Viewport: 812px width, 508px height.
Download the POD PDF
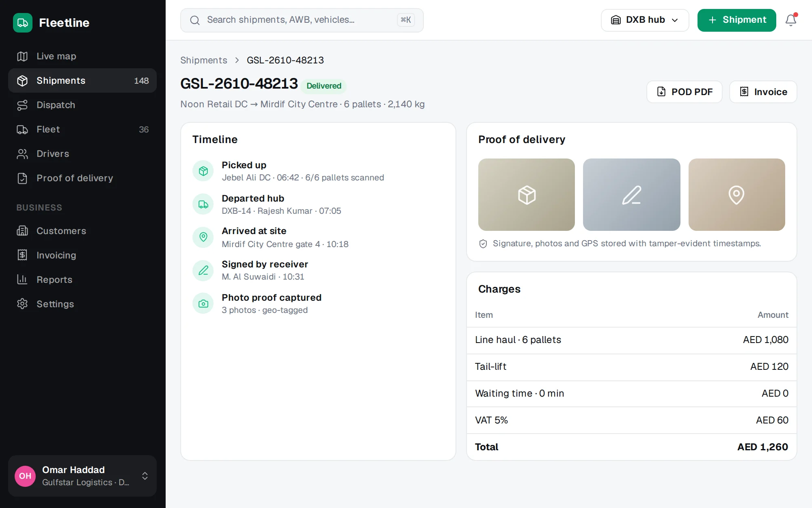[x=685, y=92]
